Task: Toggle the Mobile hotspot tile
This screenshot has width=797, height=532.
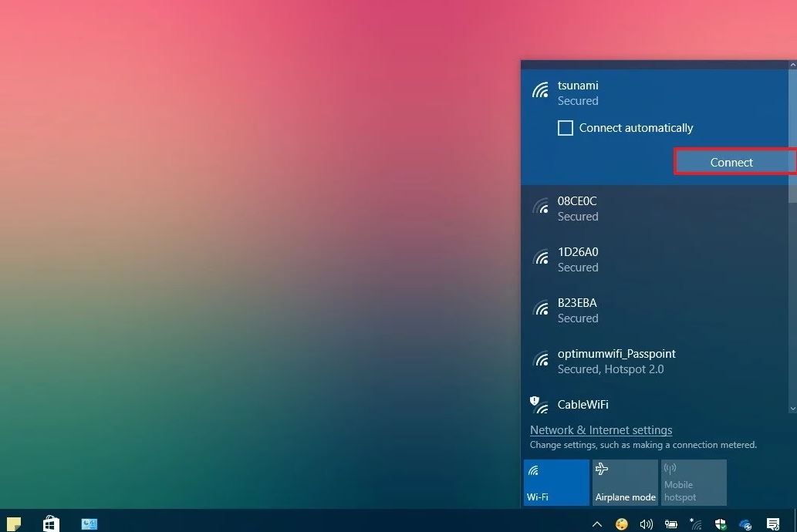Action: click(x=694, y=482)
